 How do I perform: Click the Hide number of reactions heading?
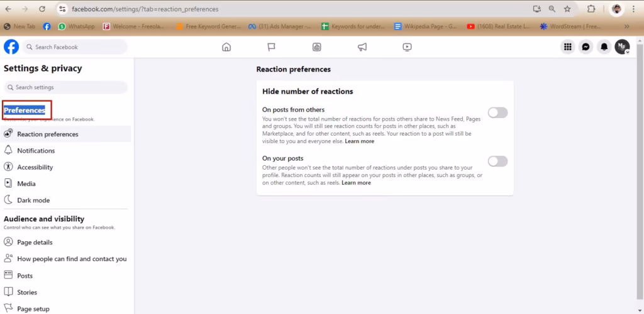coord(308,92)
